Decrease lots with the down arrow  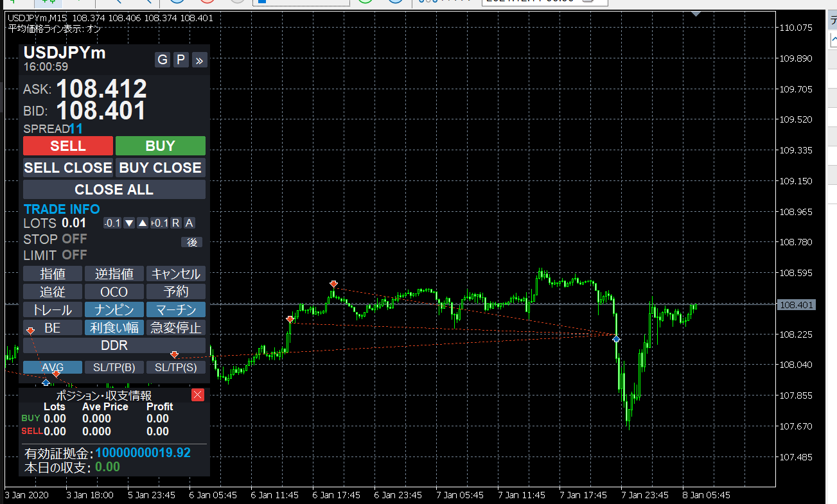pos(129,223)
